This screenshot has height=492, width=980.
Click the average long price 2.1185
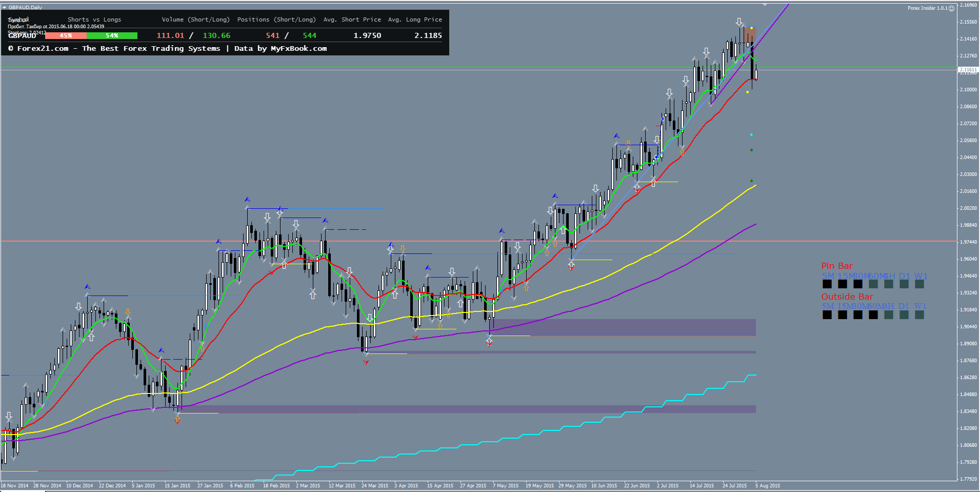(428, 35)
